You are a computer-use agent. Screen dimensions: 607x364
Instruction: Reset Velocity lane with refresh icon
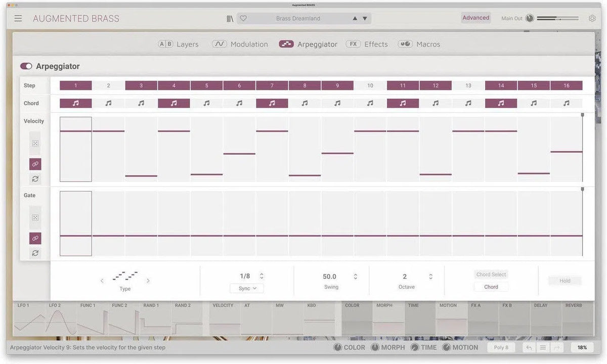click(x=35, y=179)
